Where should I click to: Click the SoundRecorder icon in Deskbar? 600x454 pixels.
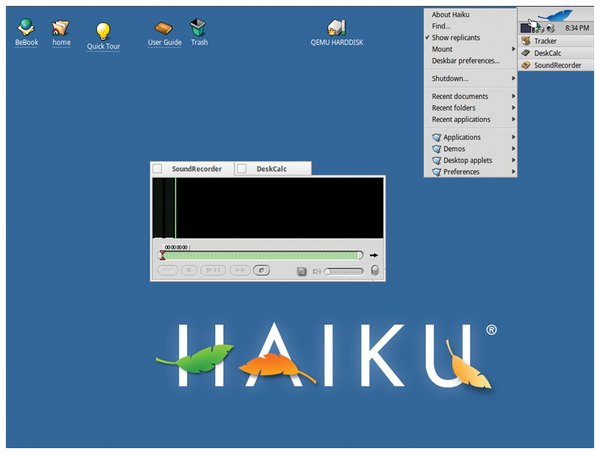(526, 65)
